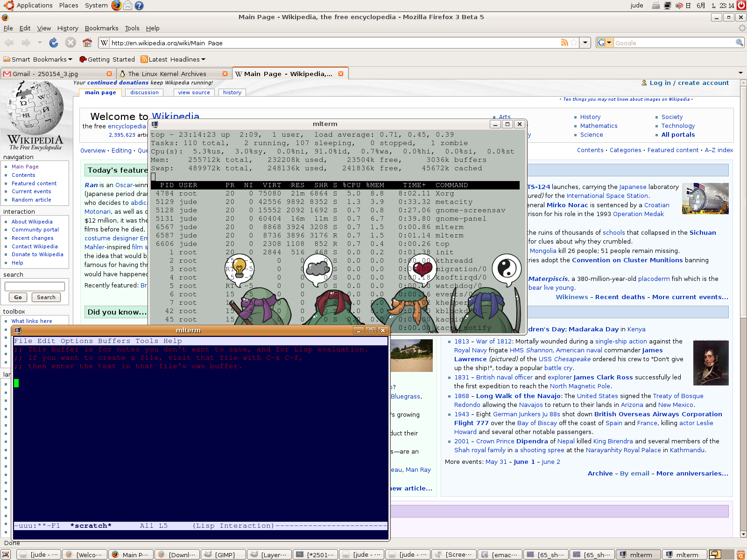
Task: Open the Options menu in emacs
Action: 77,341
